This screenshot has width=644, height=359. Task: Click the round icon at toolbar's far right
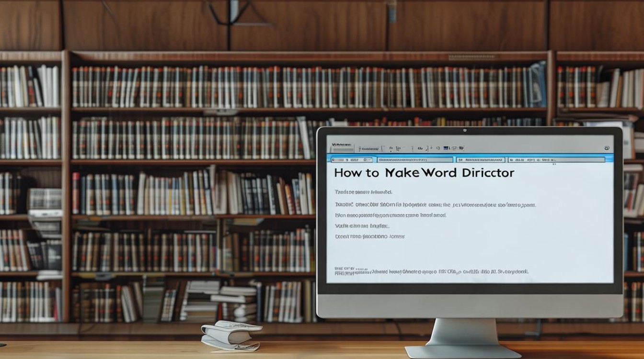pos(607,148)
